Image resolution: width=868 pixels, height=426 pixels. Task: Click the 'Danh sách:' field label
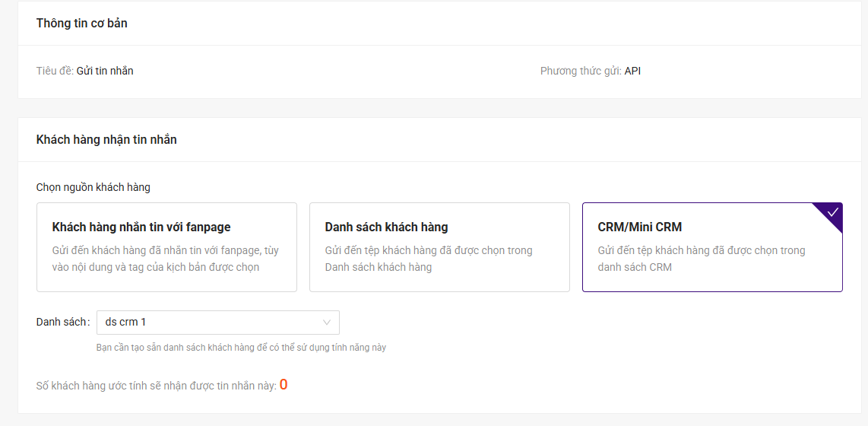coord(63,323)
